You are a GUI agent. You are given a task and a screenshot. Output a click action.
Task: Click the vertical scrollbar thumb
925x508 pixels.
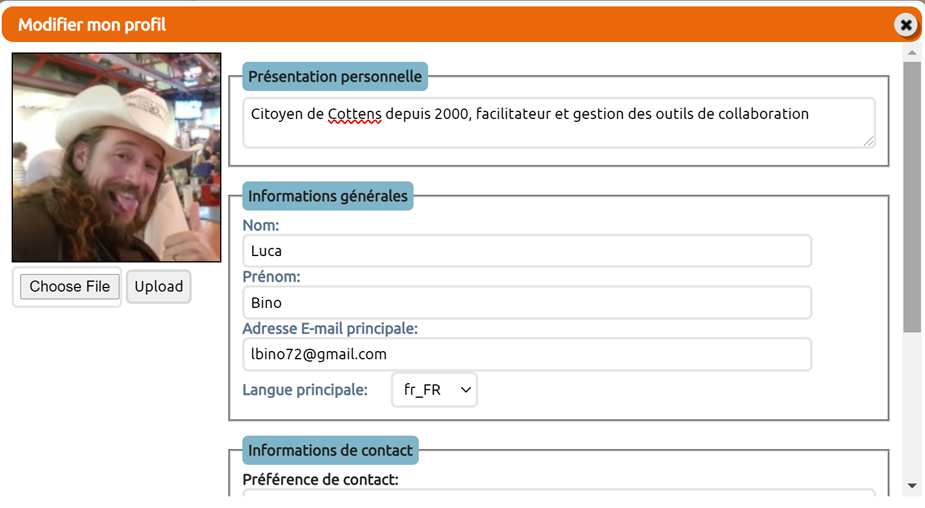click(911, 195)
